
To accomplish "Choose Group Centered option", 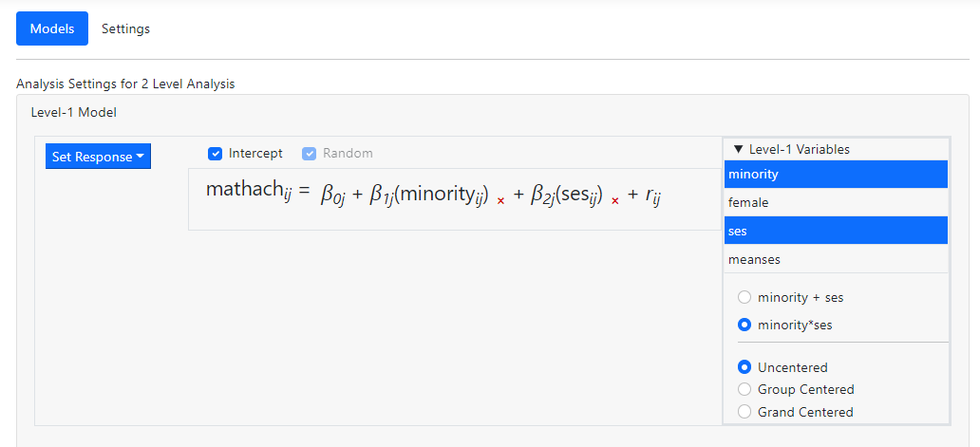I will point(744,389).
